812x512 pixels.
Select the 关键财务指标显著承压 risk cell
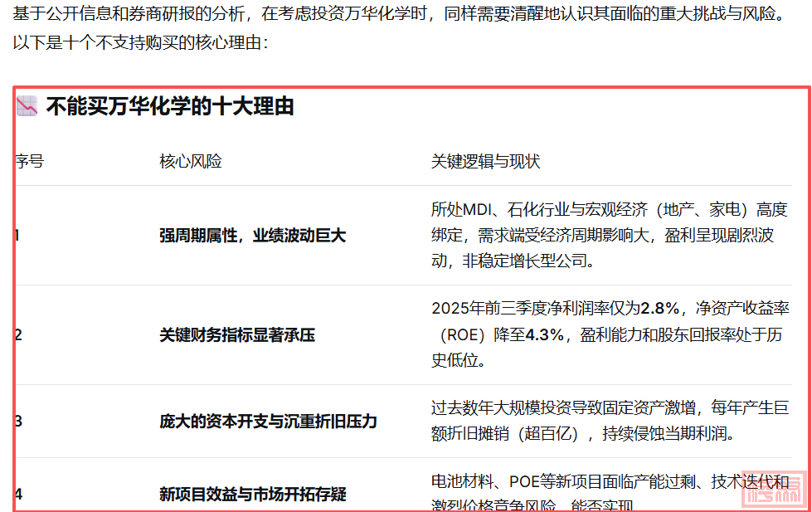[x=237, y=335]
